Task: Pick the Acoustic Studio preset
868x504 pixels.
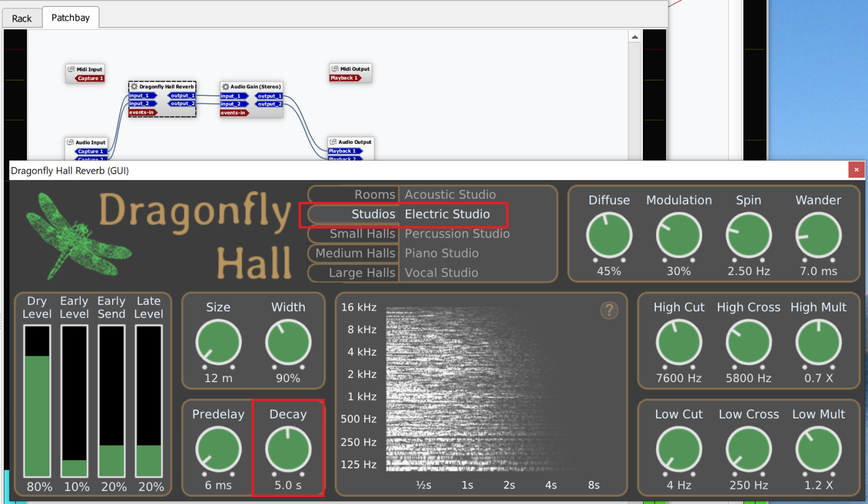Action: [450, 194]
